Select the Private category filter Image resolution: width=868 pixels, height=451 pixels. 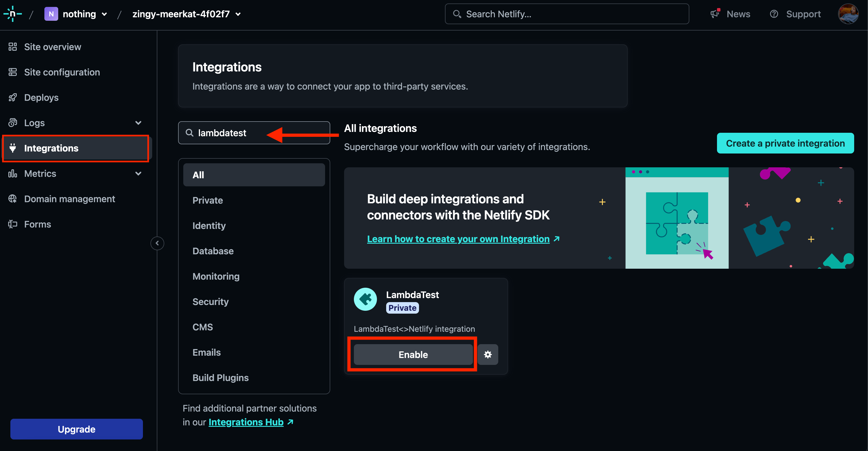(x=207, y=200)
